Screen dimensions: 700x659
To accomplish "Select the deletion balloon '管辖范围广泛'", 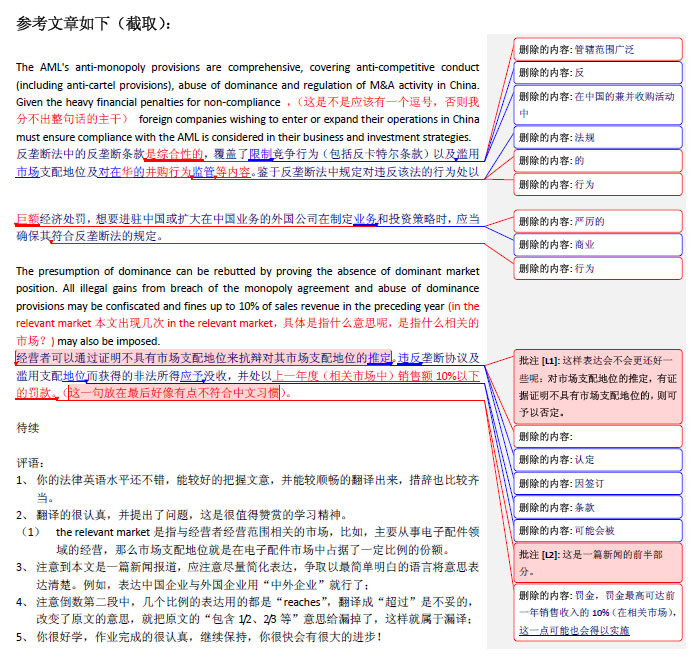I will 598,50.
